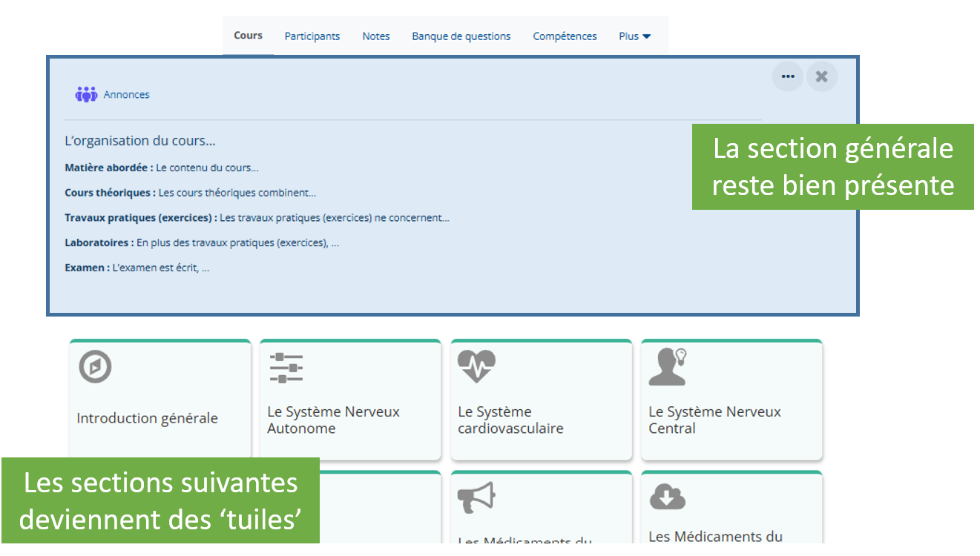980x556 pixels.
Task: Open the Banque de questions tab
Action: coord(461,36)
